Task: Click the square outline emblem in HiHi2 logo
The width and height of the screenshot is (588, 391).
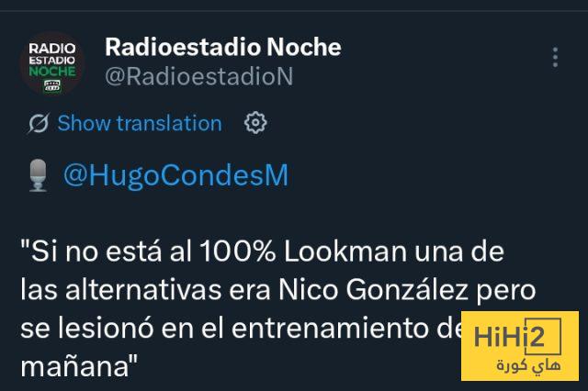Action: click(x=543, y=336)
